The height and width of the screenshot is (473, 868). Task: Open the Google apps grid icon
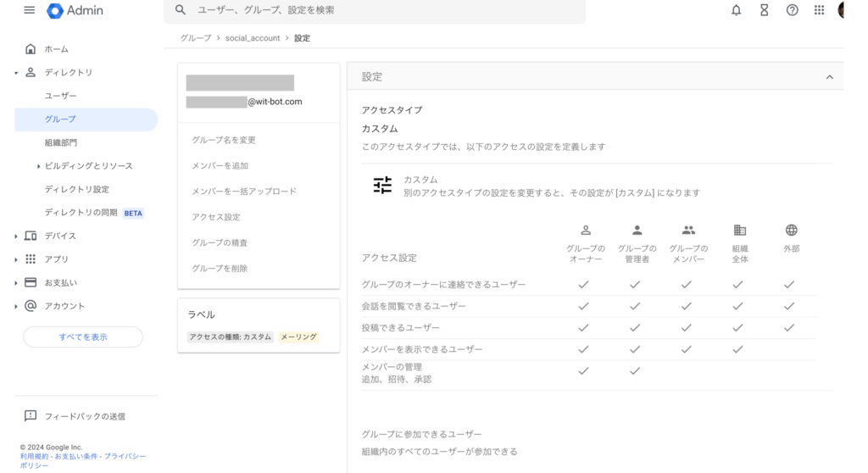click(x=819, y=10)
